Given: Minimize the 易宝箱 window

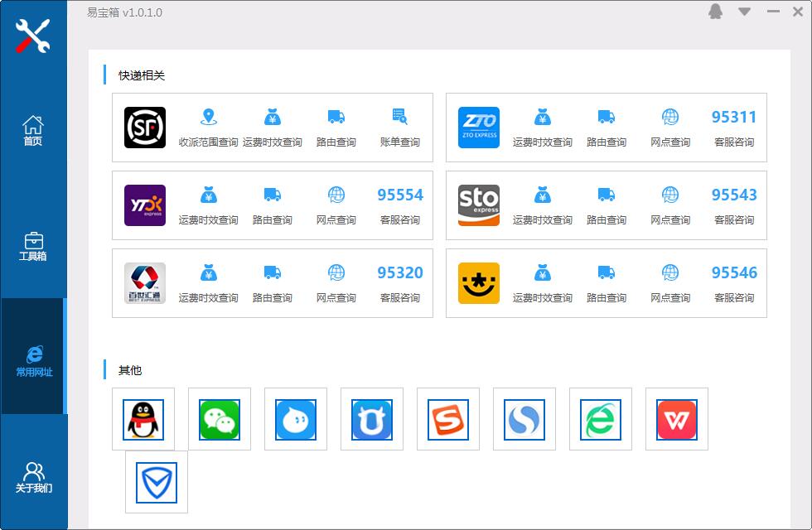Looking at the screenshot, I should pos(773,12).
